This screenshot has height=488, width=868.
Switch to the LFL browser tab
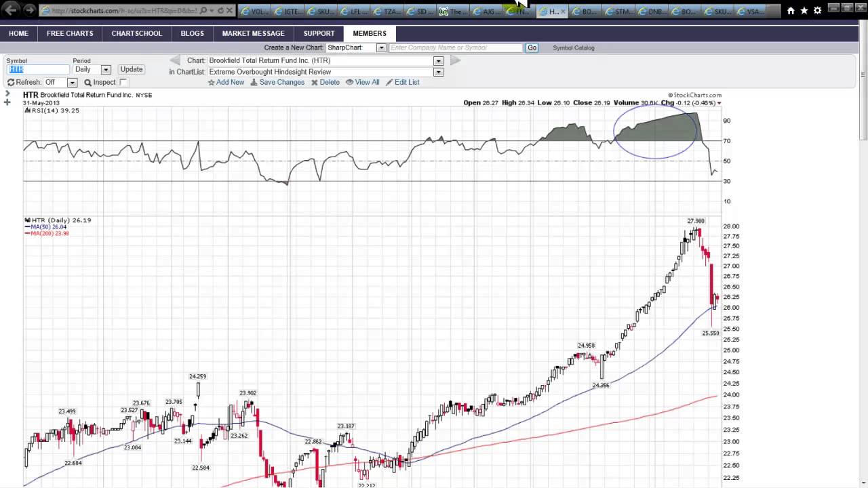(x=354, y=12)
